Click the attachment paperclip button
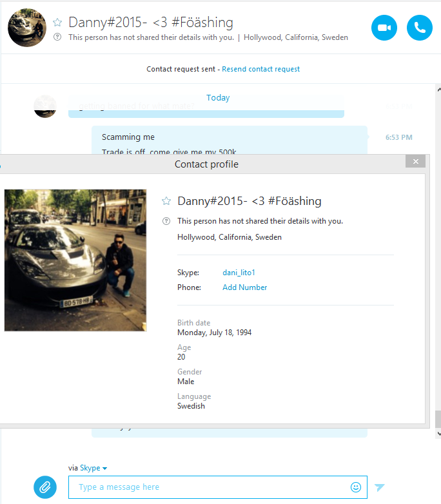Viewport: 441px width, 504px height. coord(45,487)
